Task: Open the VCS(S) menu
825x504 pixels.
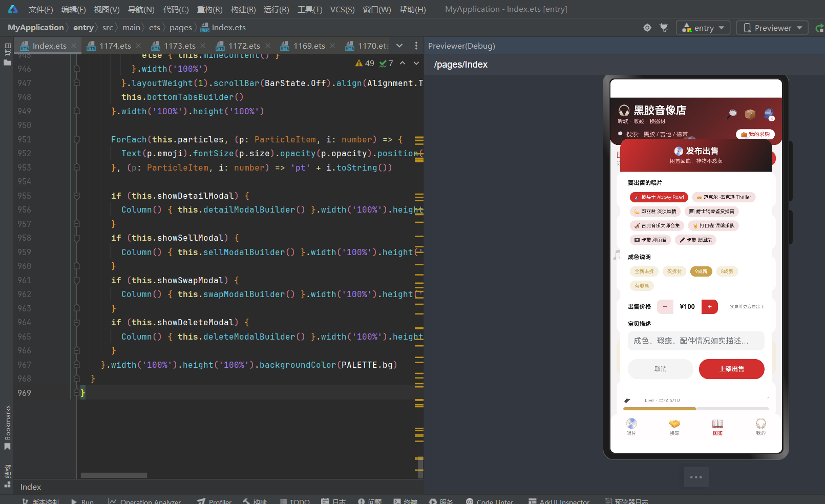Action: tap(342, 9)
